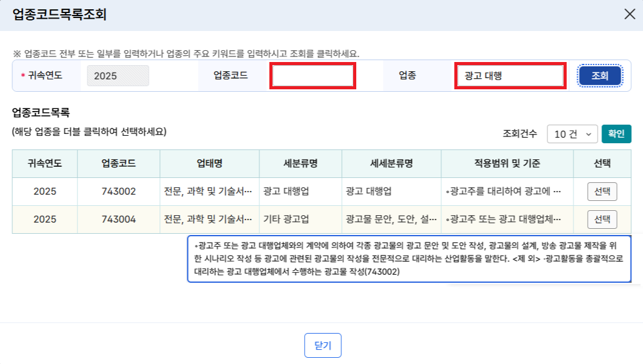Select the 743004 업종코드 cell

[119, 219]
